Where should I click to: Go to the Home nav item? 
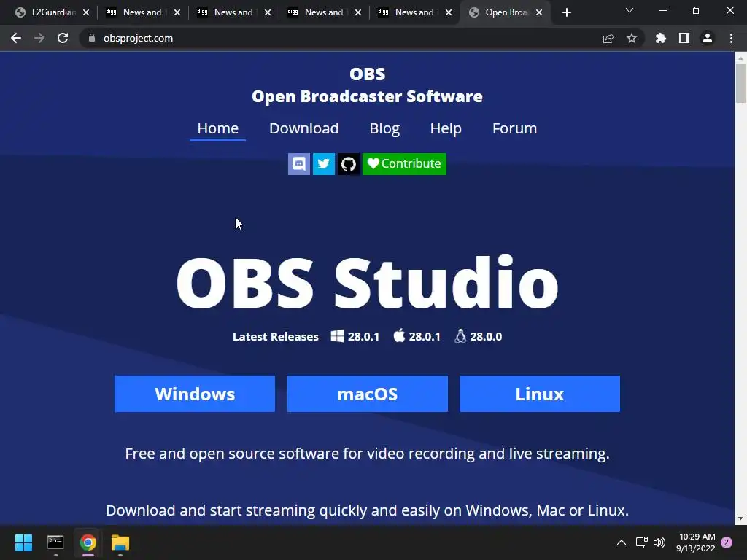[x=217, y=128]
